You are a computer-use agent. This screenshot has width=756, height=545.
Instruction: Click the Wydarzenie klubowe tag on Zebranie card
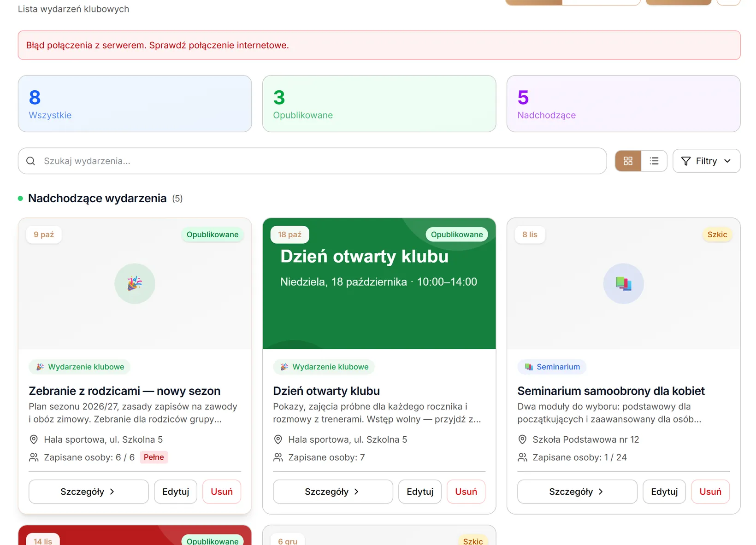80,367
